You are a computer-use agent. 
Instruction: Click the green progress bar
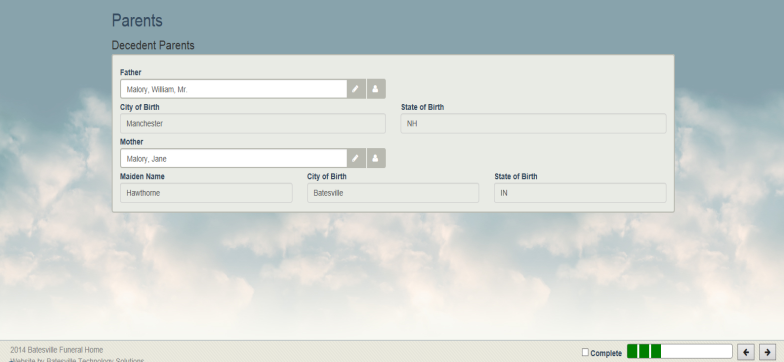point(680,352)
